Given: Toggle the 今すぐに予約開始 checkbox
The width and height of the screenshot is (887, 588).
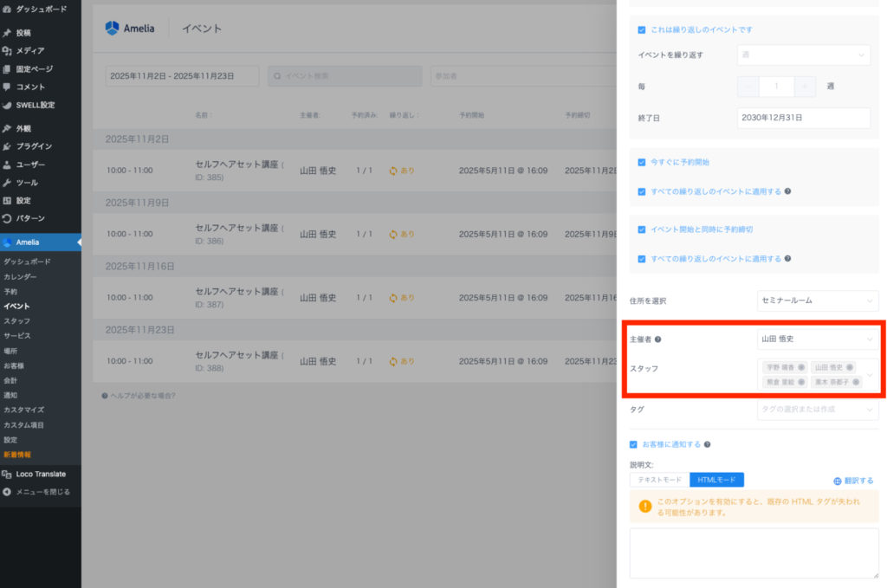Looking at the screenshot, I should [641, 162].
